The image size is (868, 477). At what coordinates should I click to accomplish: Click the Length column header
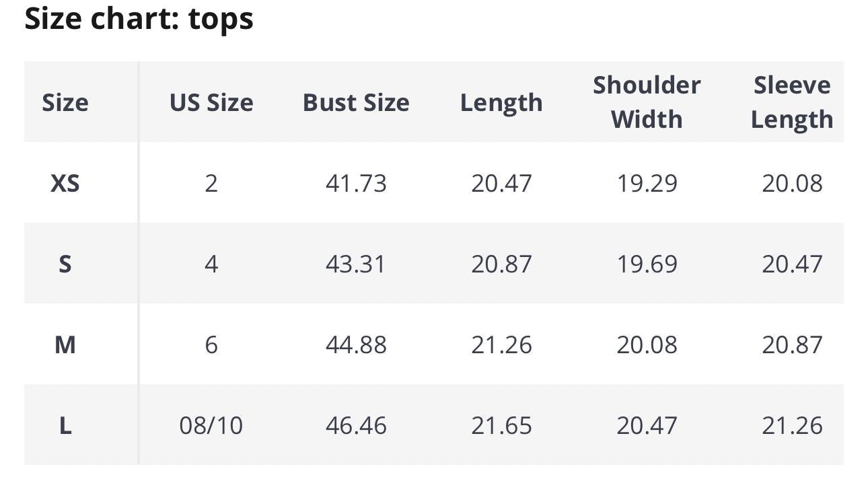tap(501, 102)
